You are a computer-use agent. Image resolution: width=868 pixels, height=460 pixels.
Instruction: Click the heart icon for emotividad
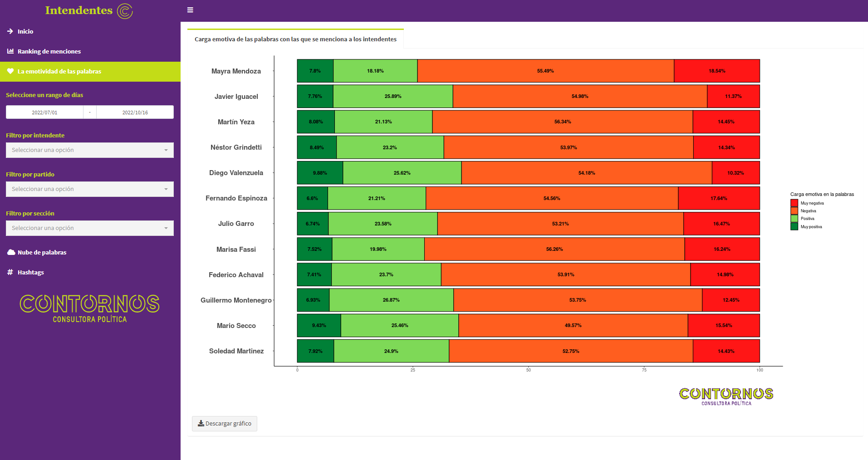click(10, 71)
